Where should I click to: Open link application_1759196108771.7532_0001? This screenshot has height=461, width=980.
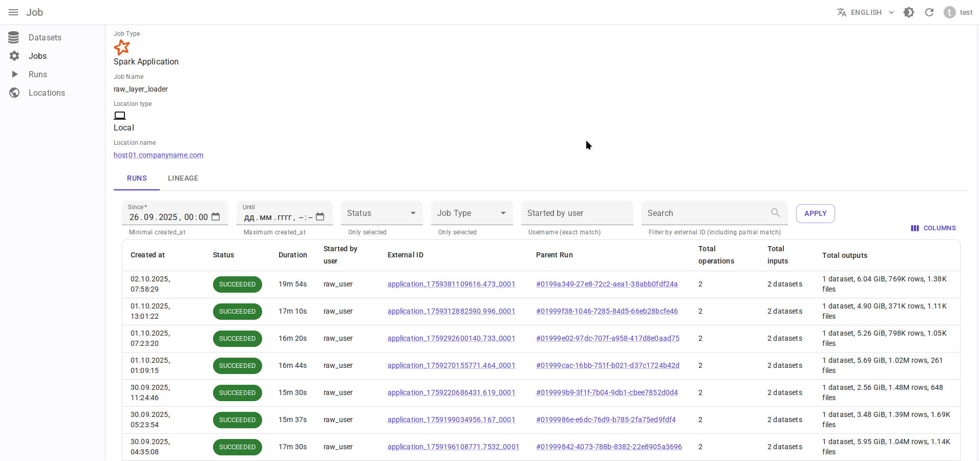(453, 447)
